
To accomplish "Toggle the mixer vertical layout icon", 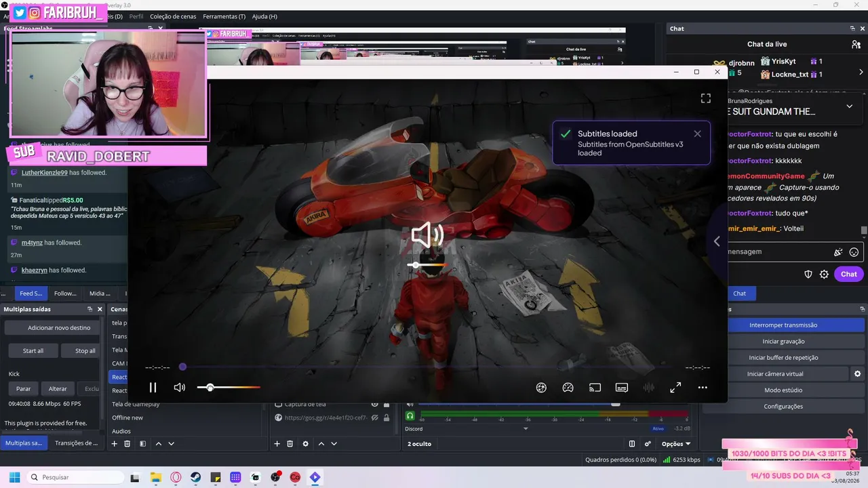I will (x=632, y=444).
